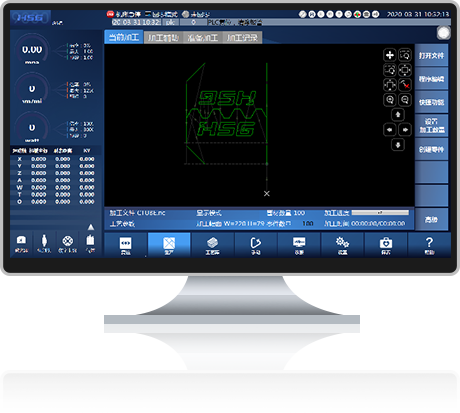Image resolution: width=460 pixels, height=413 pixels.
Task: Open the first-aid maintenance icon
Action: (386, 245)
